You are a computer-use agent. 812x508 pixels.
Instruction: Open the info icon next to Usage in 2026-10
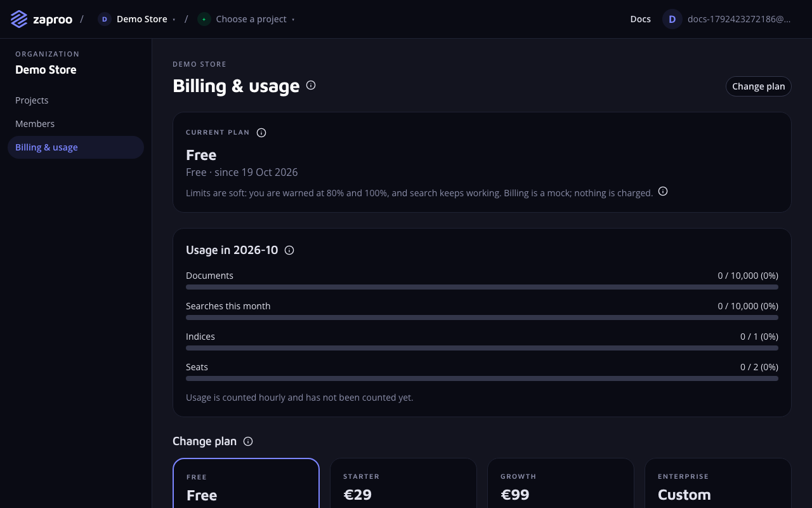(289, 250)
